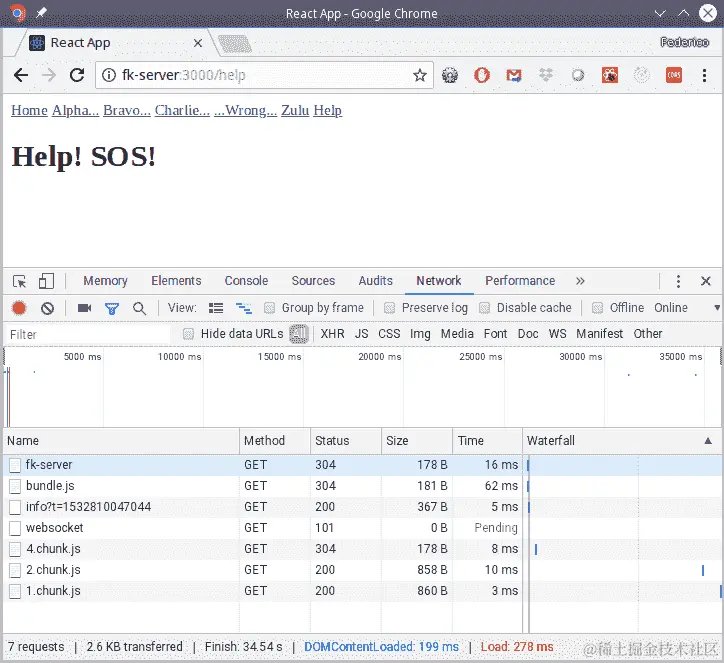The image size is (724, 663).
Task: Toggle the All filter type
Action: click(x=299, y=334)
